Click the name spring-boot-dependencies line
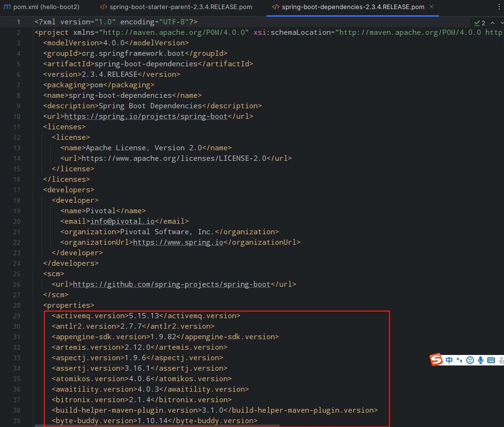Screen dimensions: 504x427 click(123, 95)
